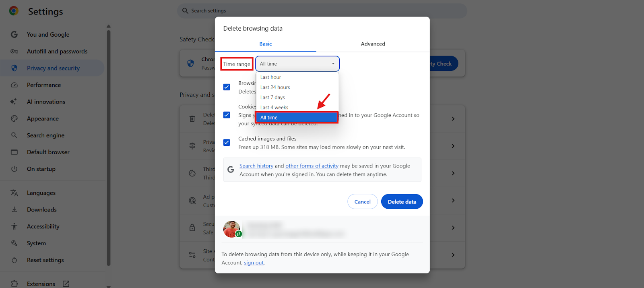Choose Last 7 days time range

point(297,97)
